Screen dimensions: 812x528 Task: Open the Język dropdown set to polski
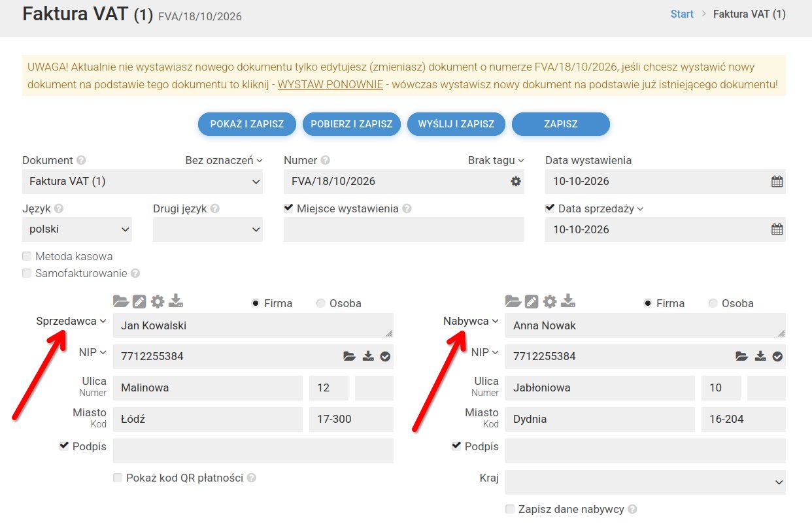pyautogui.click(x=77, y=229)
